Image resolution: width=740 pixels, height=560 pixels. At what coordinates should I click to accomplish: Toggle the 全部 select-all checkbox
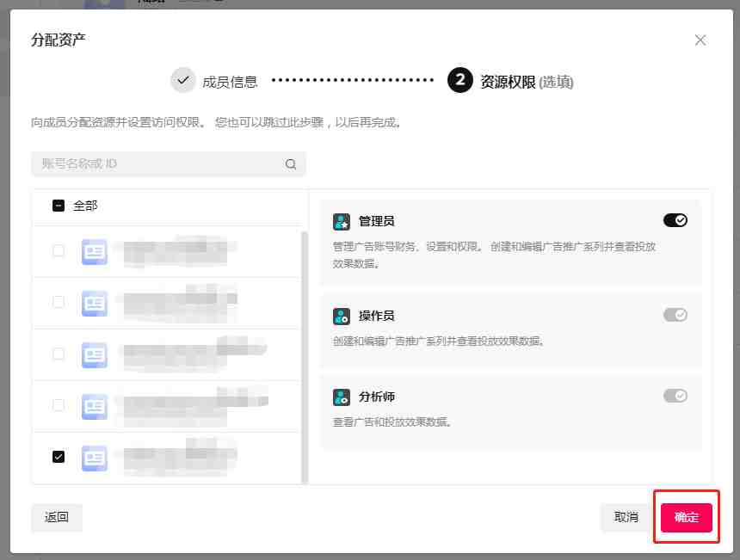pyautogui.click(x=59, y=206)
